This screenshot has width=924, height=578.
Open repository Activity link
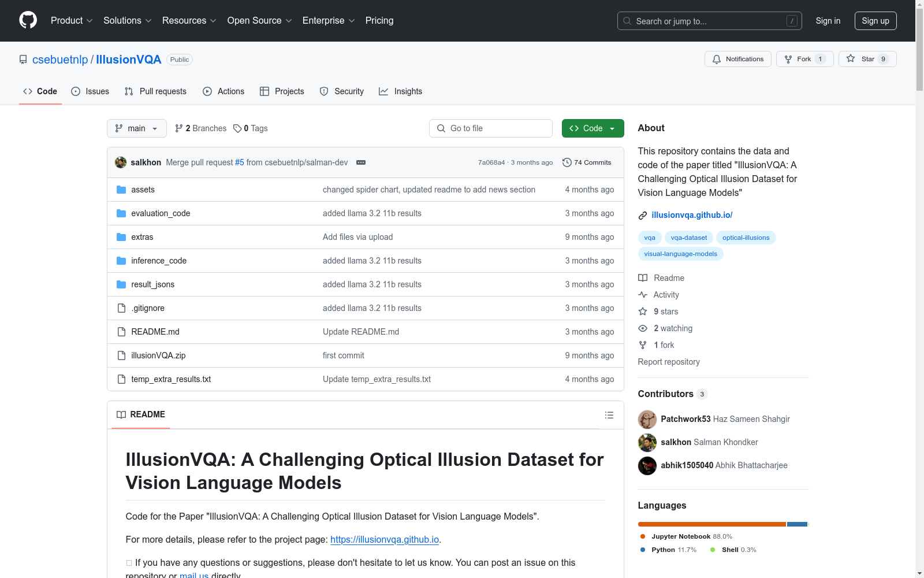tap(659, 295)
